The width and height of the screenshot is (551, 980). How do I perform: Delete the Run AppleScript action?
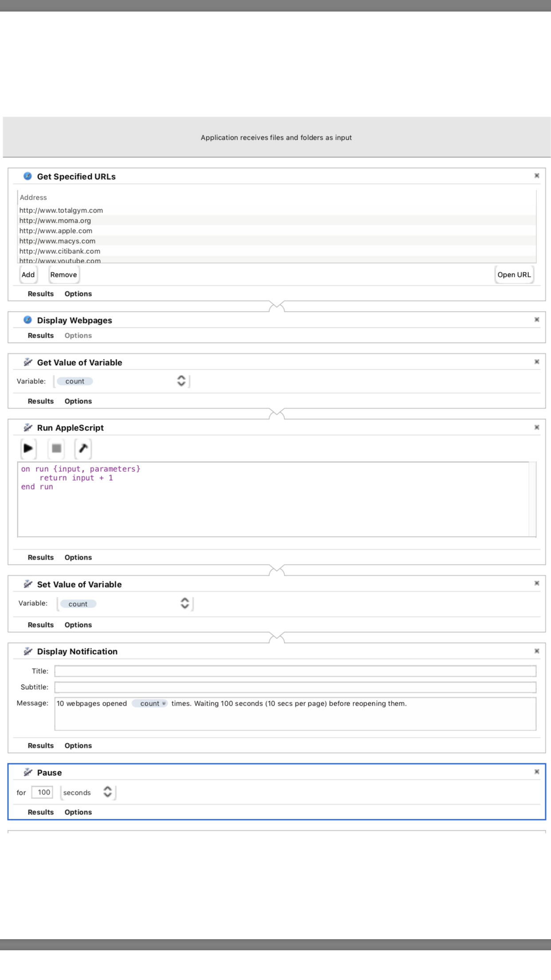tap(536, 427)
